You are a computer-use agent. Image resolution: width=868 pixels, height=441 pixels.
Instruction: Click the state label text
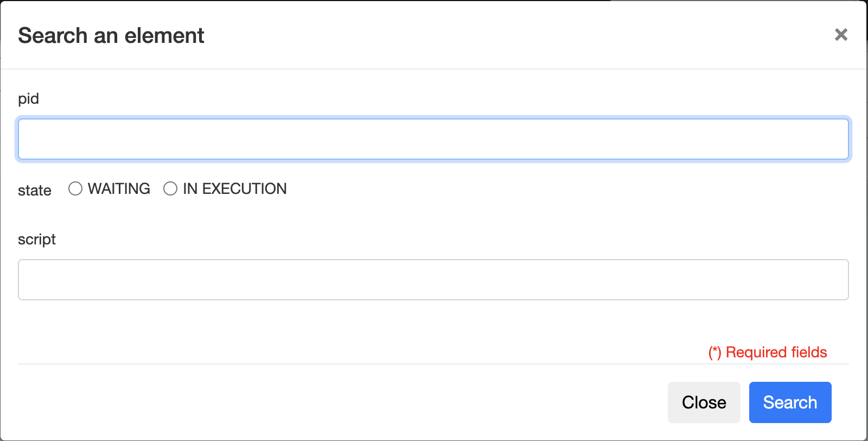(x=35, y=191)
